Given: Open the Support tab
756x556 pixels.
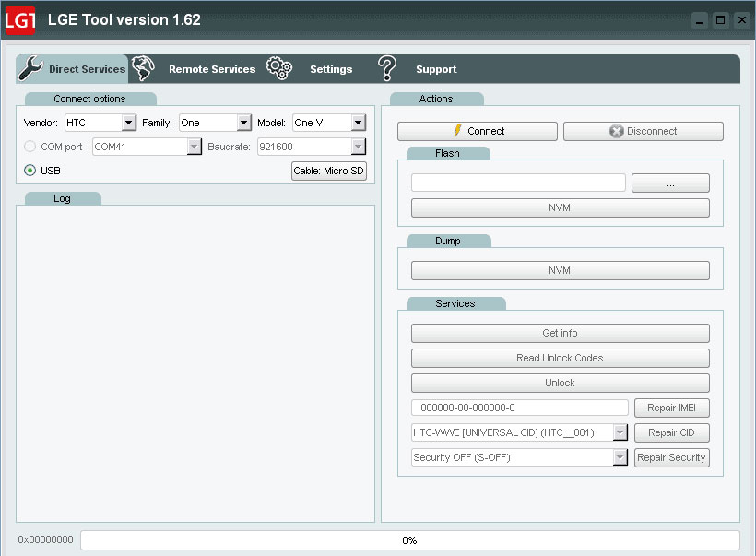Looking at the screenshot, I should pyautogui.click(x=417, y=69).
